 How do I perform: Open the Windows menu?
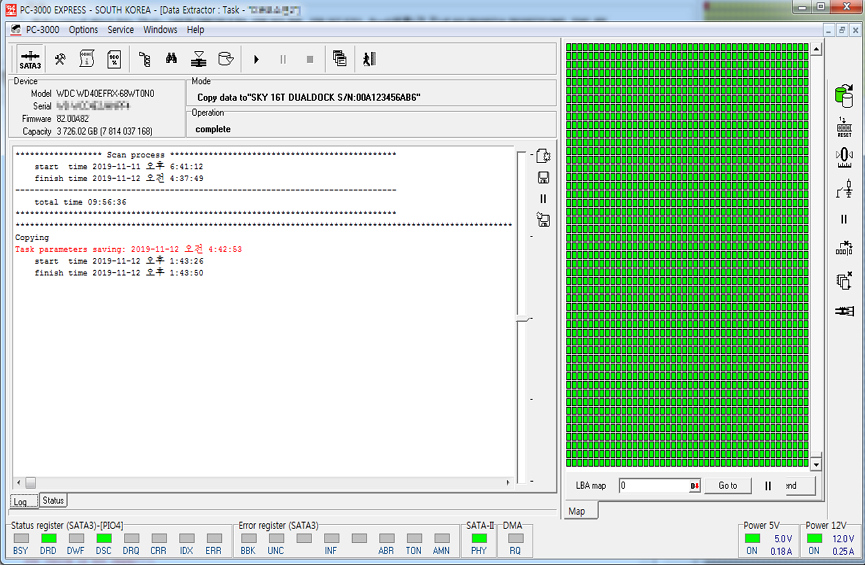click(x=160, y=30)
